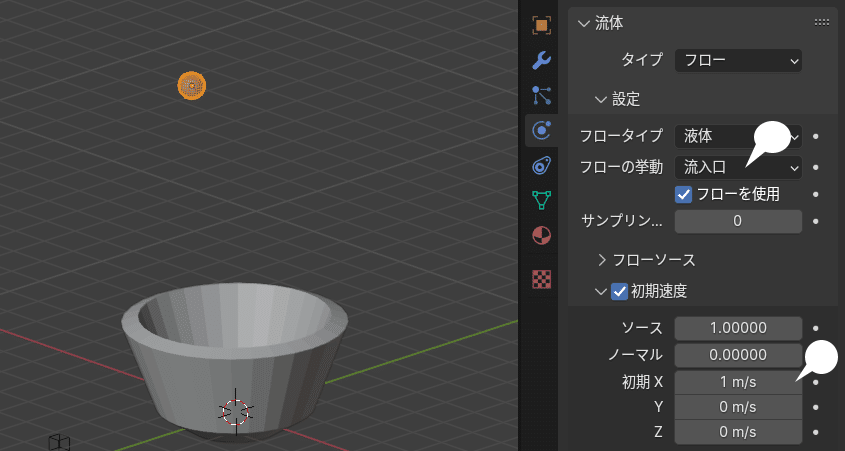Click the Y 0 m/s velocity field
Viewport: 845px width, 451px height.
pyautogui.click(x=738, y=407)
